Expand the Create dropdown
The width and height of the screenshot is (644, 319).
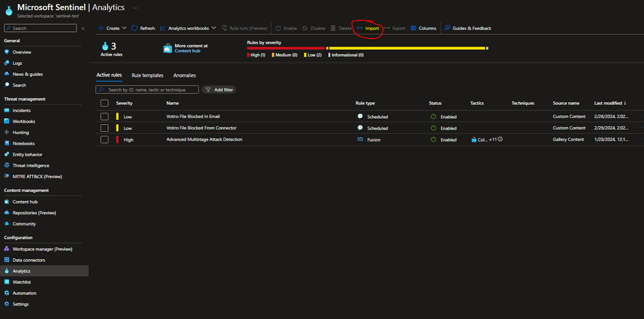pyautogui.click(x=112, y=28)
